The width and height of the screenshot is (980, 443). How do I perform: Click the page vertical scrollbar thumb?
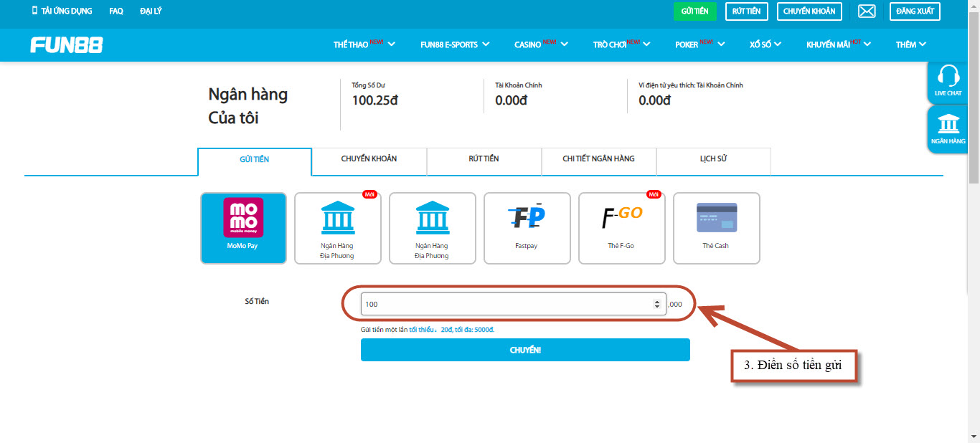point(974,97)
